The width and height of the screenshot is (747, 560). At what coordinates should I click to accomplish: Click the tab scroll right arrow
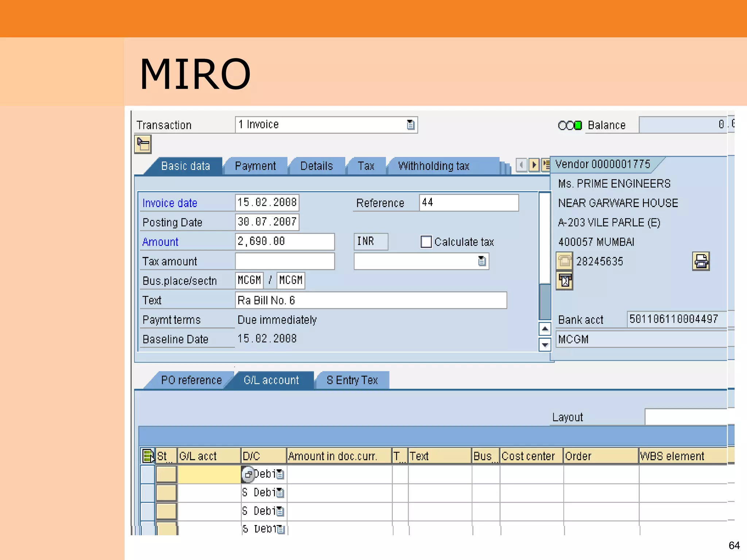[x=534, y=165]
